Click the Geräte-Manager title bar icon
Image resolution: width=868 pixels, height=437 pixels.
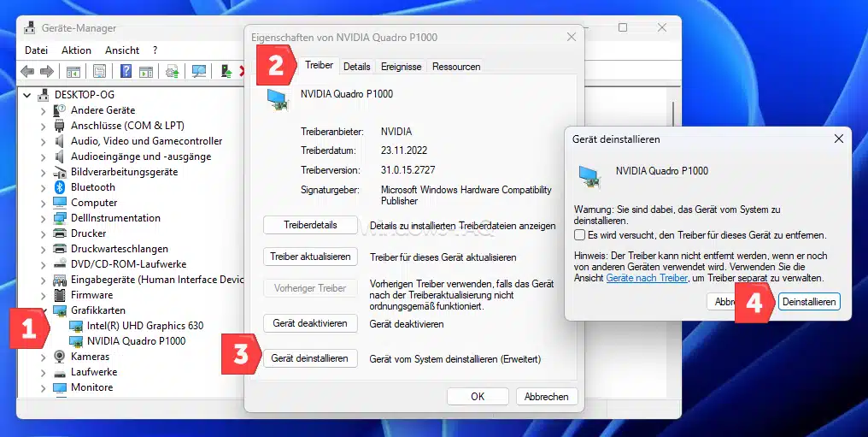pos(31,27)
